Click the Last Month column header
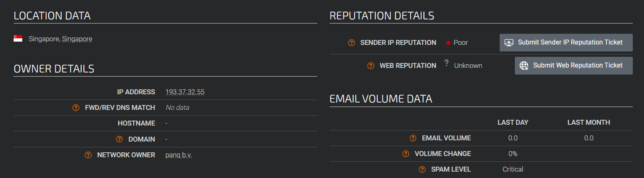The image size is (644, 178). click(x=588, y=122)
